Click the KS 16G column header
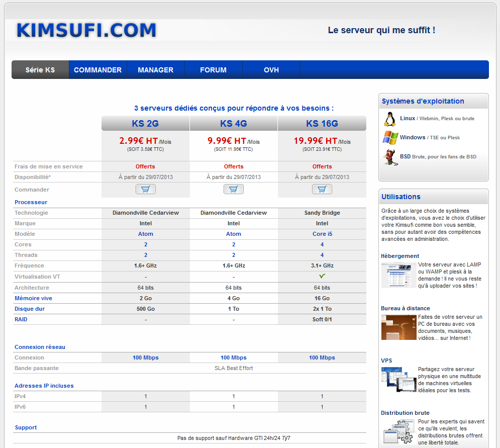Viewport: 500px width, 448px height. 322,124
